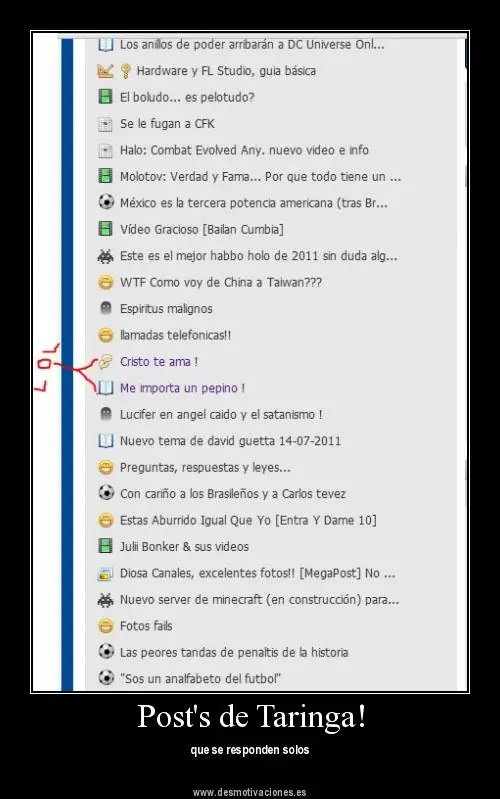Click www.desmotivaciones.es watermark link
This screenshot has width=500, height=799.
(250, 792)
